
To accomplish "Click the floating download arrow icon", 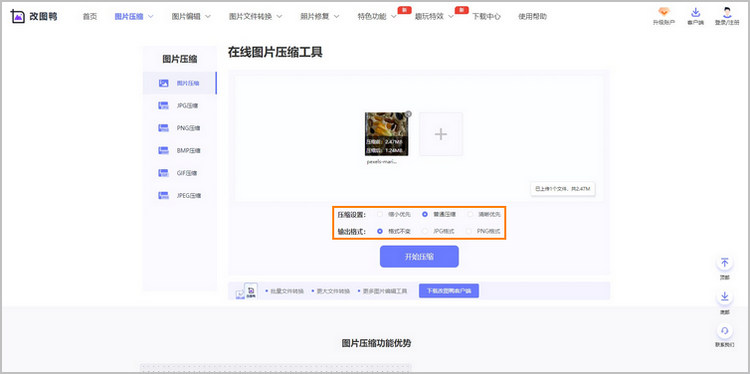I will click(x=725, y=297).
